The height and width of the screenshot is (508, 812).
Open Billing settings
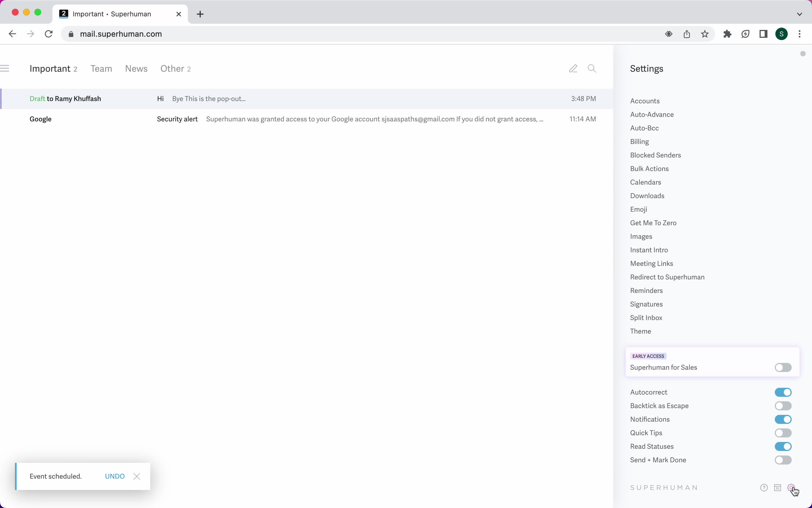point(639,141)
